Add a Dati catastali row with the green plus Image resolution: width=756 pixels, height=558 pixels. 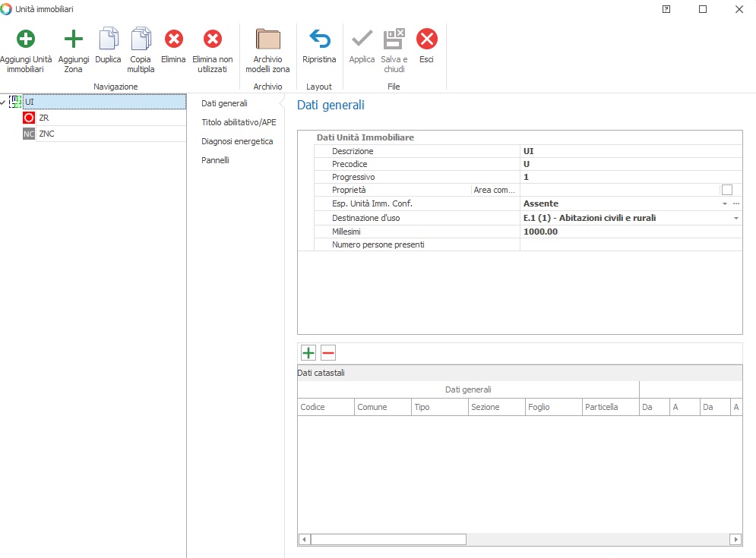308,353
